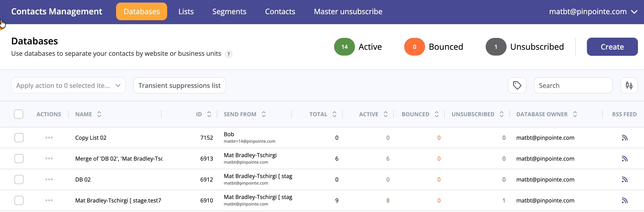Open RSS feed for DB 02
Image resolution: width=644 pixels, height=212 pixels.
pos(624,179)
